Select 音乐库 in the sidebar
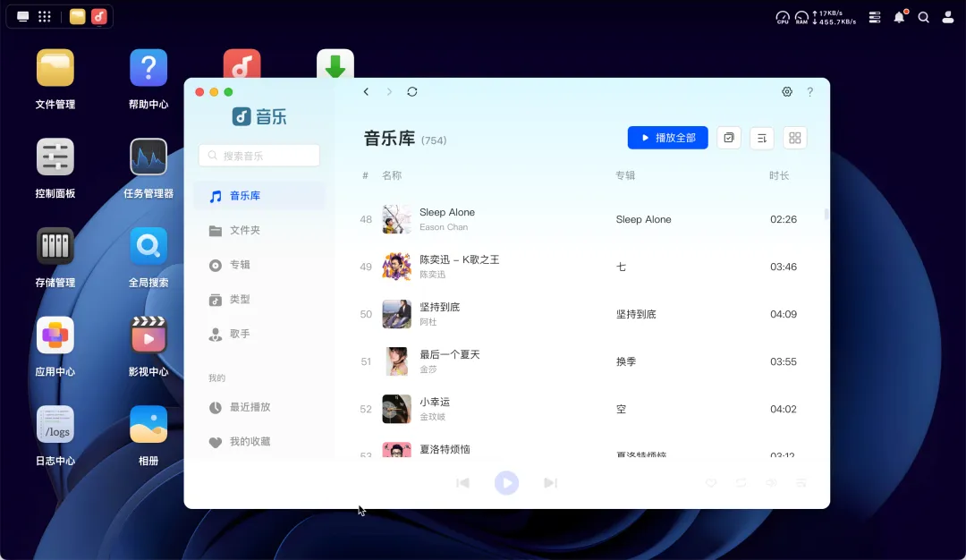 click(x=259, y=196)
